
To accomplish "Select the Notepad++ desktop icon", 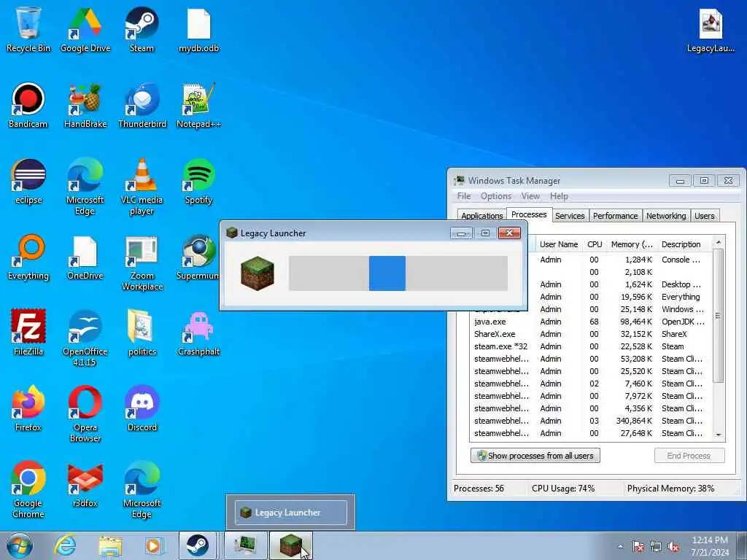I will [x=198, y=105].
